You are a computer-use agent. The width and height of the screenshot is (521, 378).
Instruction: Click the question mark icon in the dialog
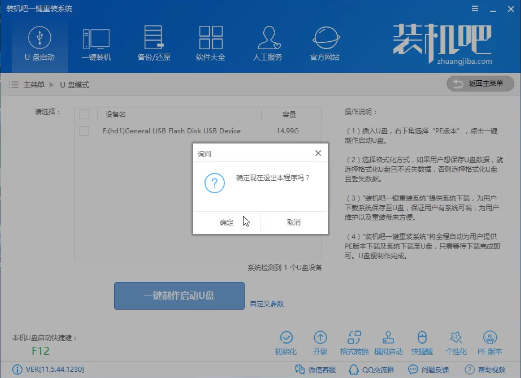click(x=214, y=183)
